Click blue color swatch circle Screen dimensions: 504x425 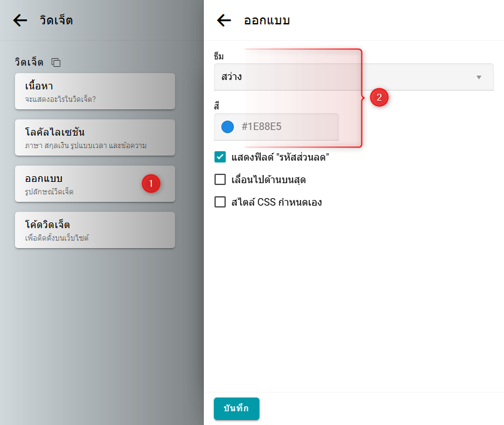pos(228,127)
